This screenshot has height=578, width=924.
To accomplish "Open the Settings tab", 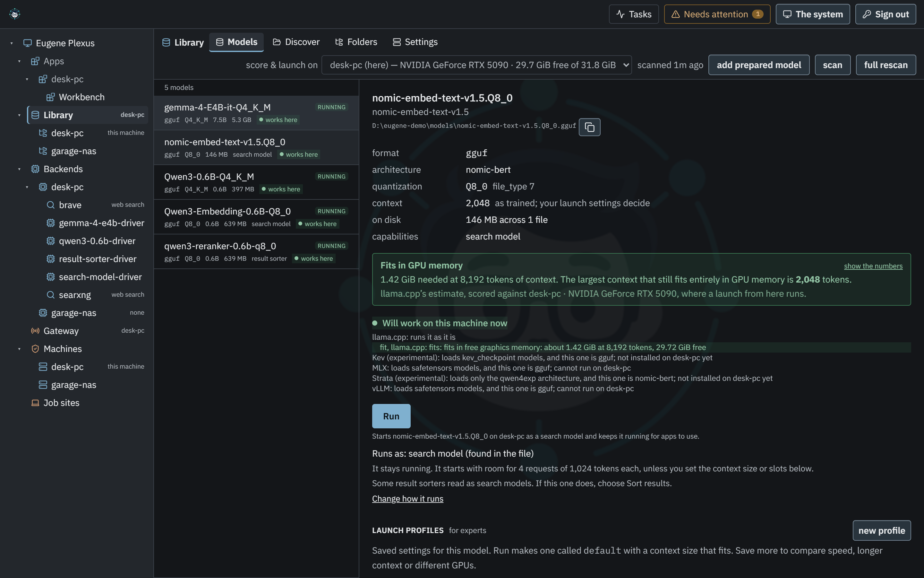I will pyautogui.click(x=415, y=42).
